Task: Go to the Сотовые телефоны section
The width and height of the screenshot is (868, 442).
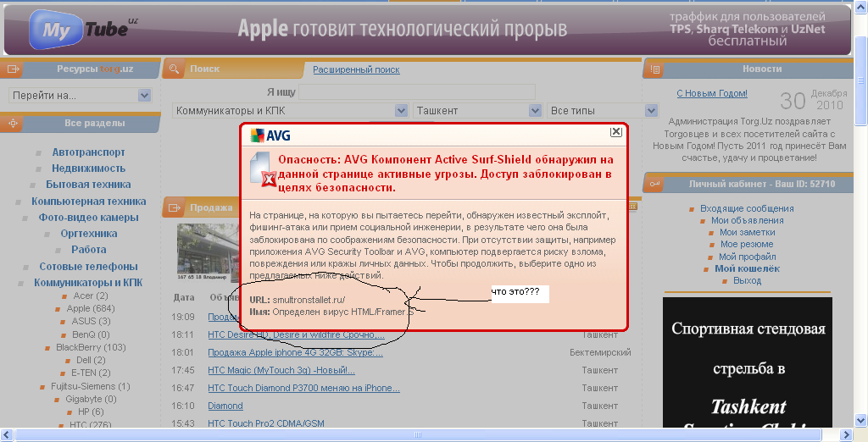Action: pos(88,267)
